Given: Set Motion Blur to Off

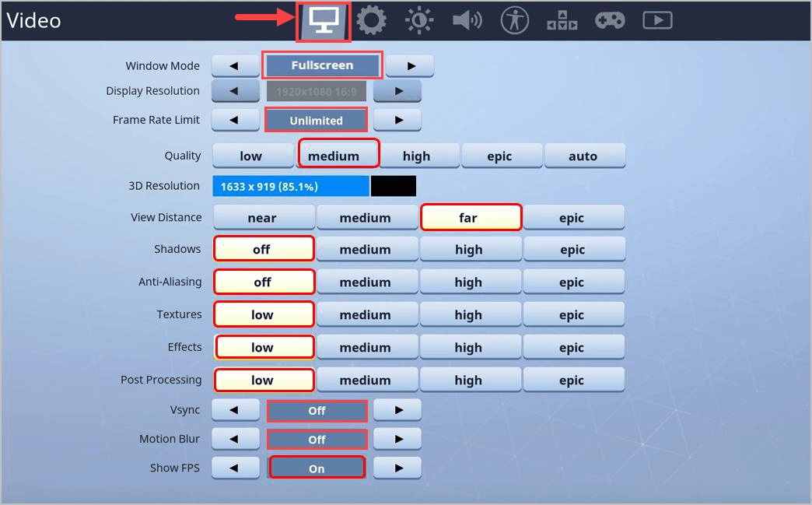Looking at the screenshot, I should [x=317, y=439].
